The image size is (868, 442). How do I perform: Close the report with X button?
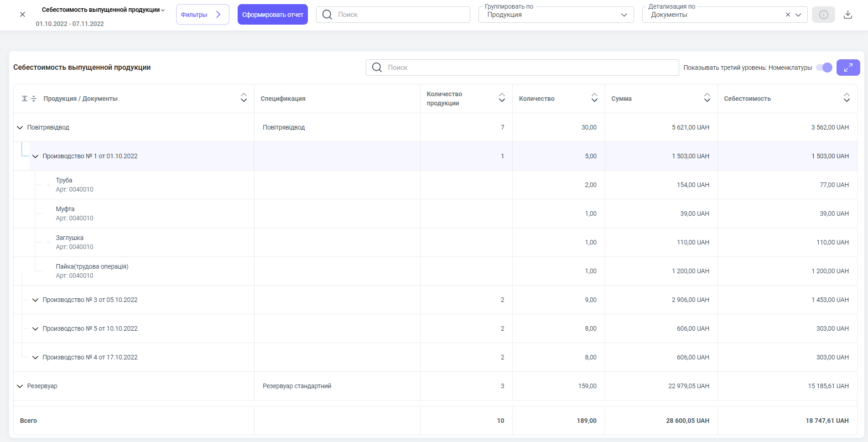(x=22, y=15)
